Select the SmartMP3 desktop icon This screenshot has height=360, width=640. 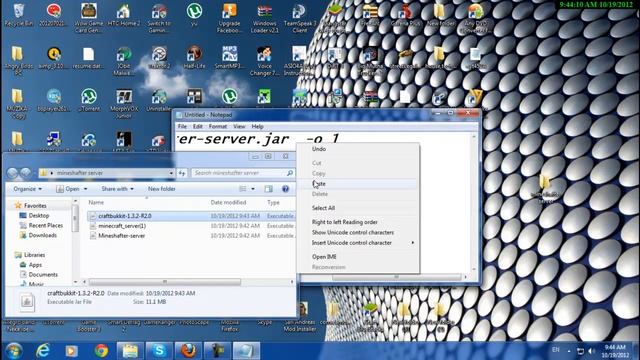click(x=229, y=58)
